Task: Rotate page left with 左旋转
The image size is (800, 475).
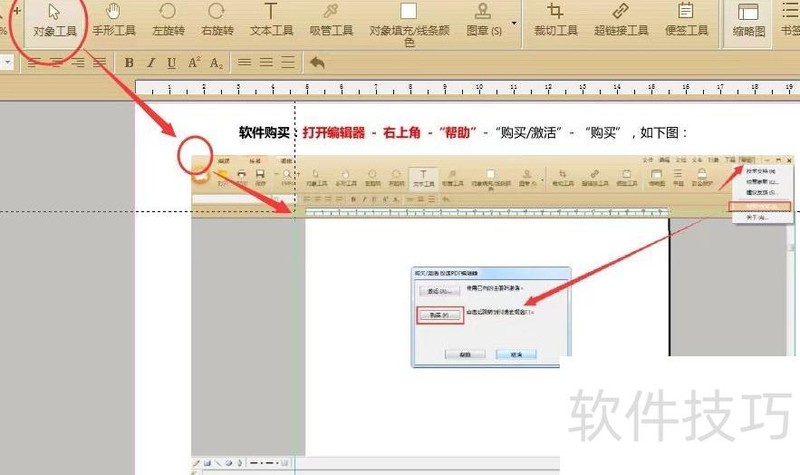Action: pos(168,21)
